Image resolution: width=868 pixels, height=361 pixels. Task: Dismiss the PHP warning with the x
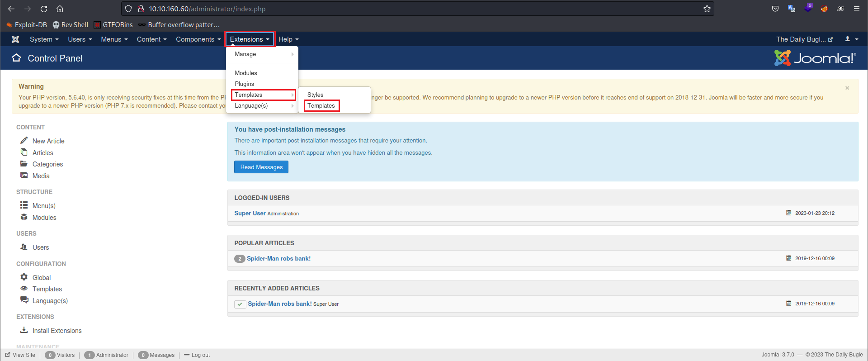coord(847,88)
